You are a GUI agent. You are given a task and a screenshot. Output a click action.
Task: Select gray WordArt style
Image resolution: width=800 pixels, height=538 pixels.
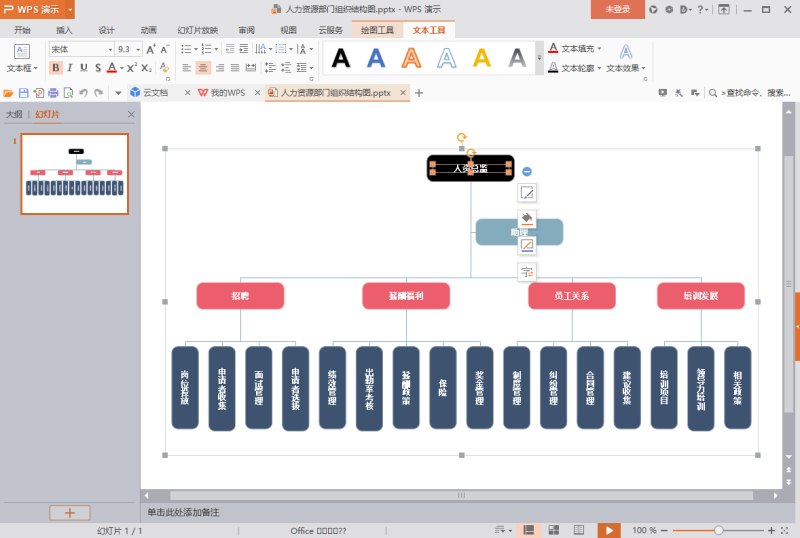(517, 58)
